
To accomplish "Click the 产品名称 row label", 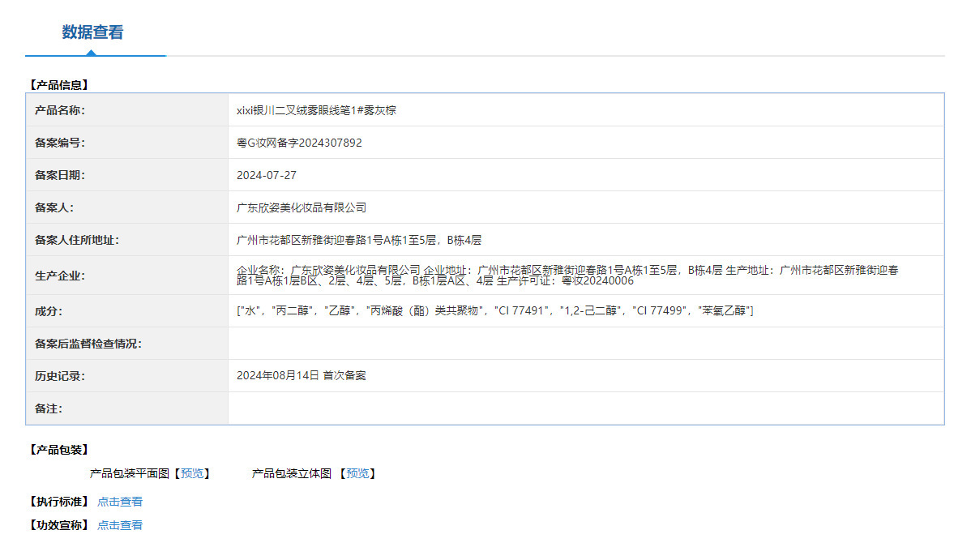I will pos(59,110).
